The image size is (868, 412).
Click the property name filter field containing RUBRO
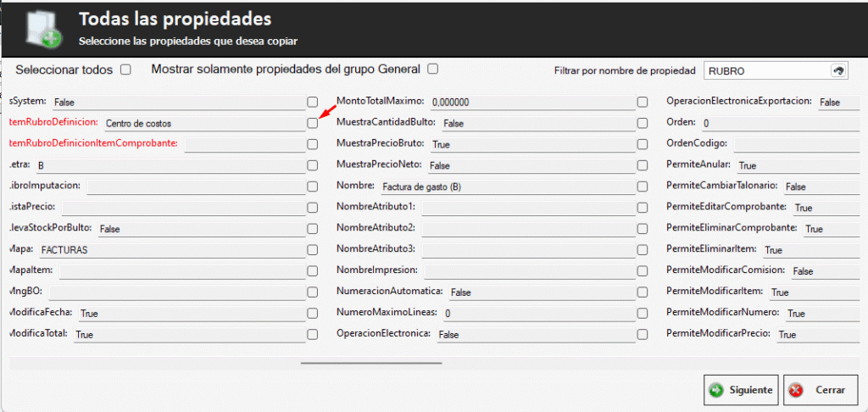point(763,71)
